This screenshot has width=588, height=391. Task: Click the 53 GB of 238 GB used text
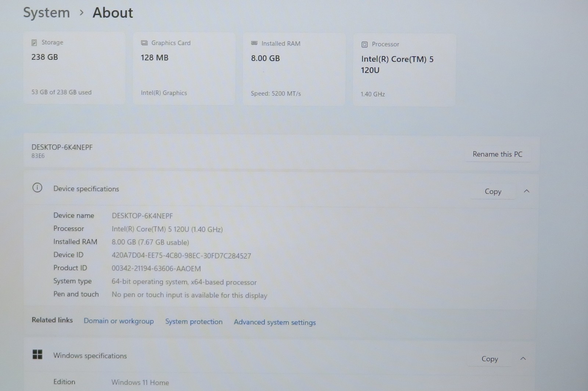[x=61, y=92]
